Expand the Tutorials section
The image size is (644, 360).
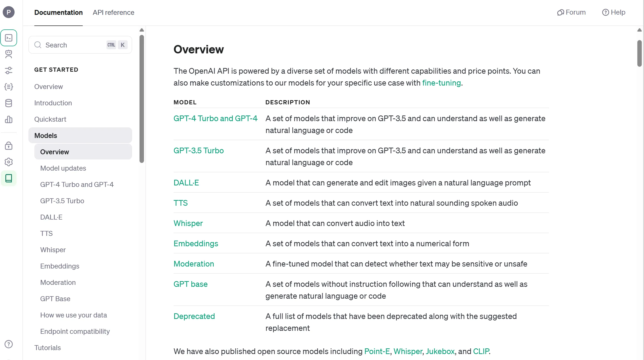47,348
